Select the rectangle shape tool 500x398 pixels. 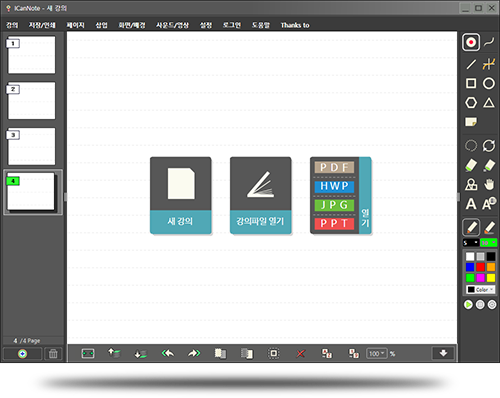point(471,83)
